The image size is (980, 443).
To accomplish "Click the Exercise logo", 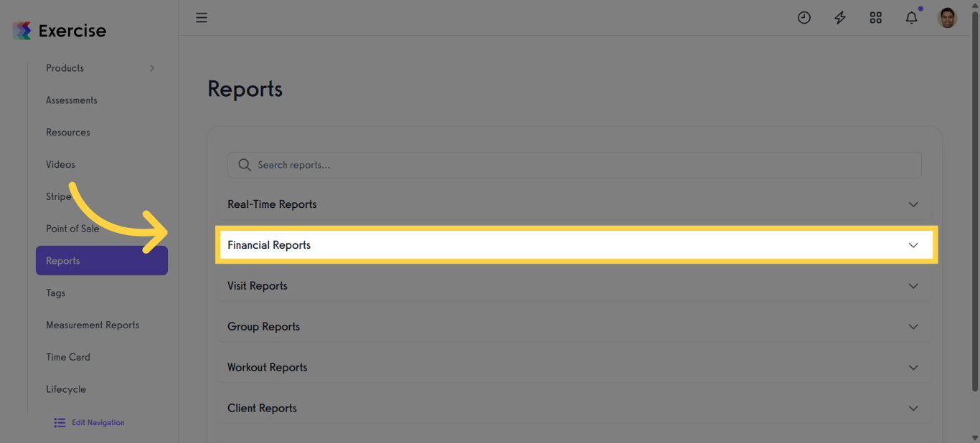I will click(58, 30).
